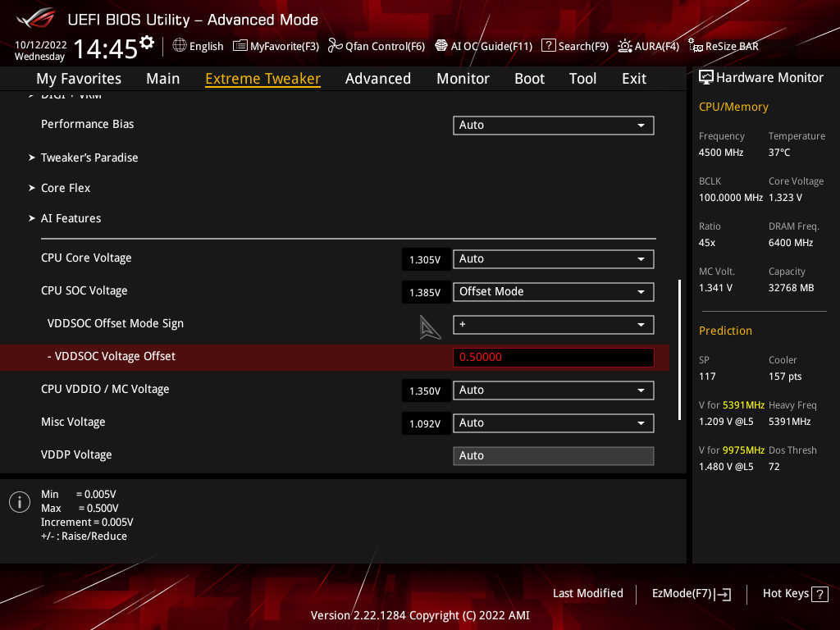Click the 32768 MB capacity value
This screenshot has width=840, height=630.
792,288
